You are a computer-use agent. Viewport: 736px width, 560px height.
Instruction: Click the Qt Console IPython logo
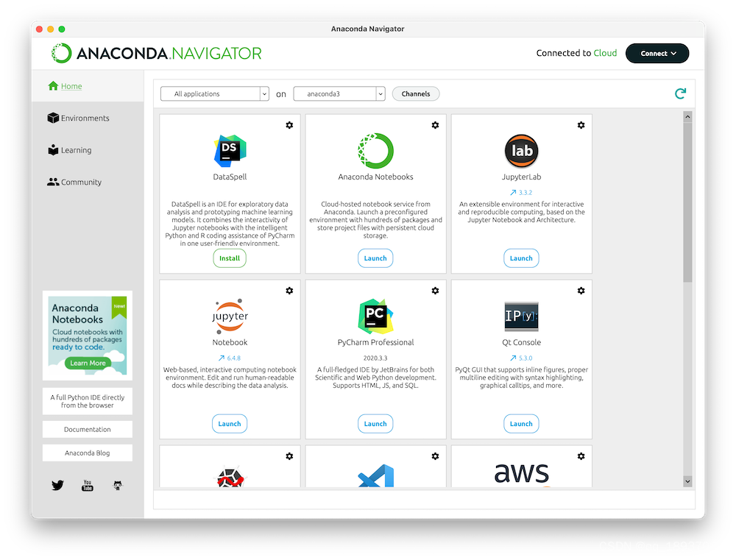(522, 316)
